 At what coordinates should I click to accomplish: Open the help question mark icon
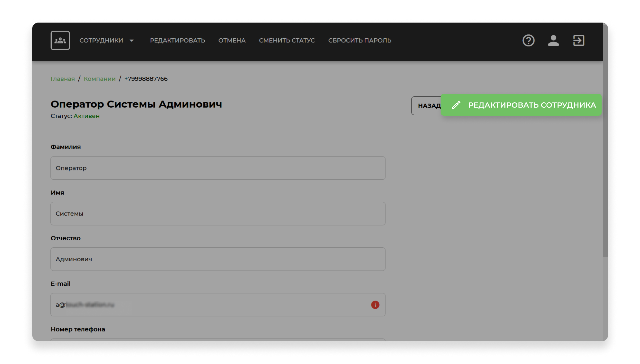pyautogui.click(x=528, y=41)
